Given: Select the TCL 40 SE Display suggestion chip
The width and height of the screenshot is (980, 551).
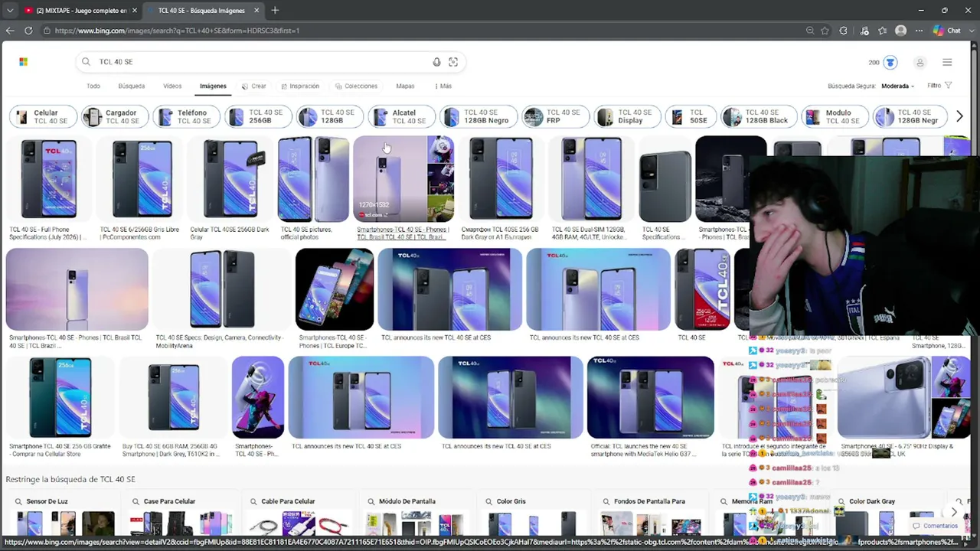Looking at the screenshot, I should 627,116.
